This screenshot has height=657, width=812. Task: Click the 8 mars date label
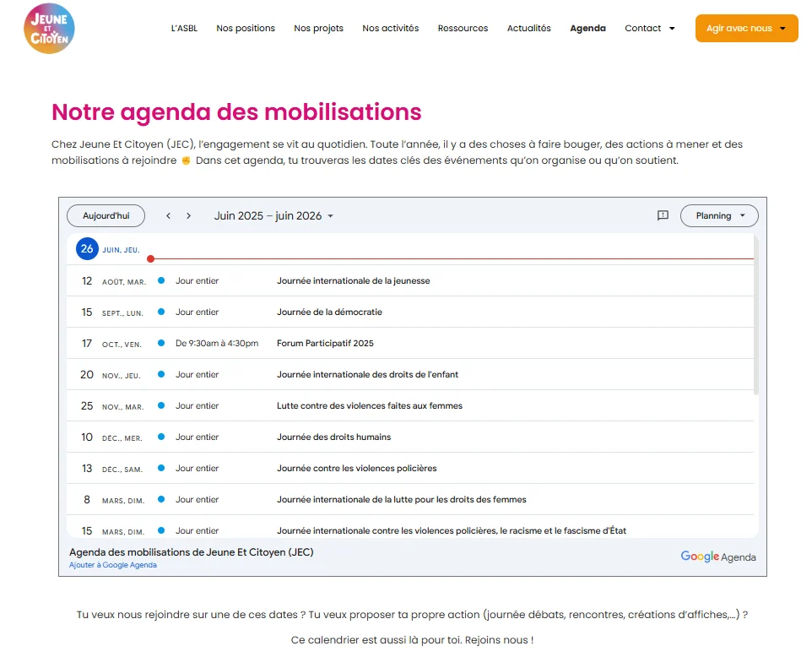(x=114, y=499)
